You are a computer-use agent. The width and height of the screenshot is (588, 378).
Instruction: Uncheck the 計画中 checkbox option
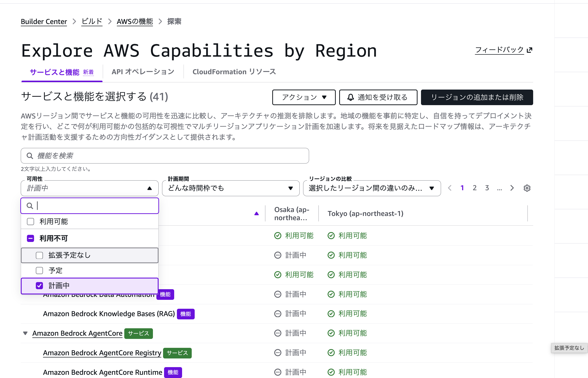[x=39, y=286]
